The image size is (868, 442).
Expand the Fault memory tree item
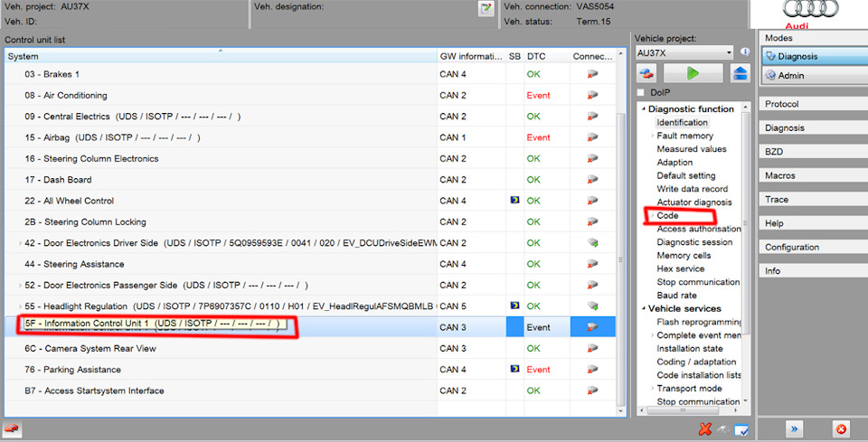pyautogui.click(x=652, y=136)
